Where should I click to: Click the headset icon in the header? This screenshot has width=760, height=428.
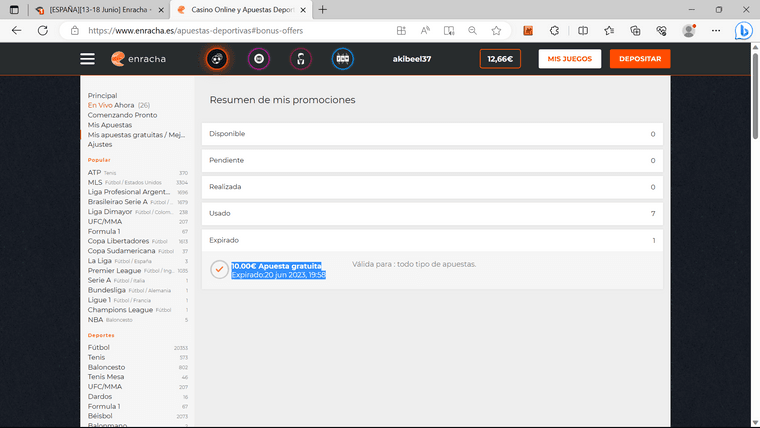pyautogui.click(x=300, y=59)
